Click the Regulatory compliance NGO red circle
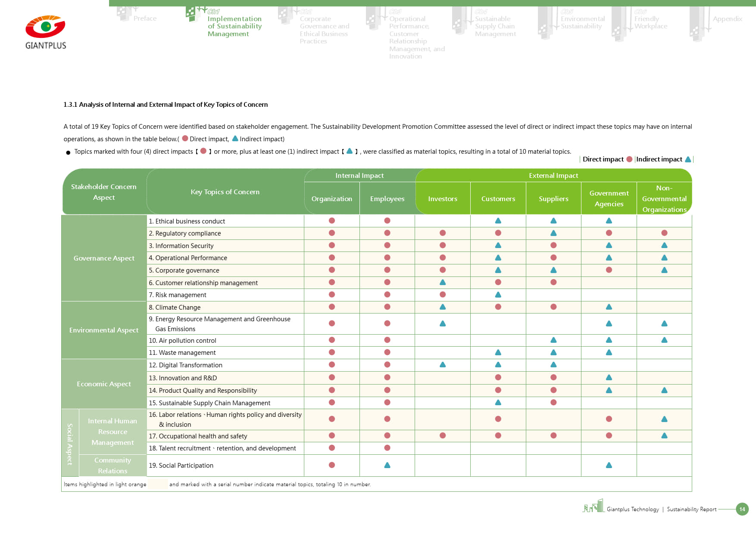756x534 pixels. tap(664, 233)
